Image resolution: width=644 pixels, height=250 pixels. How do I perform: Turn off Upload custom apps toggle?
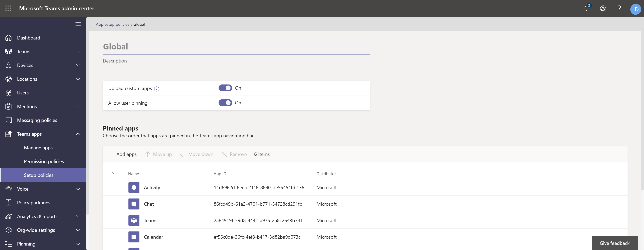(x=225, y=88)
